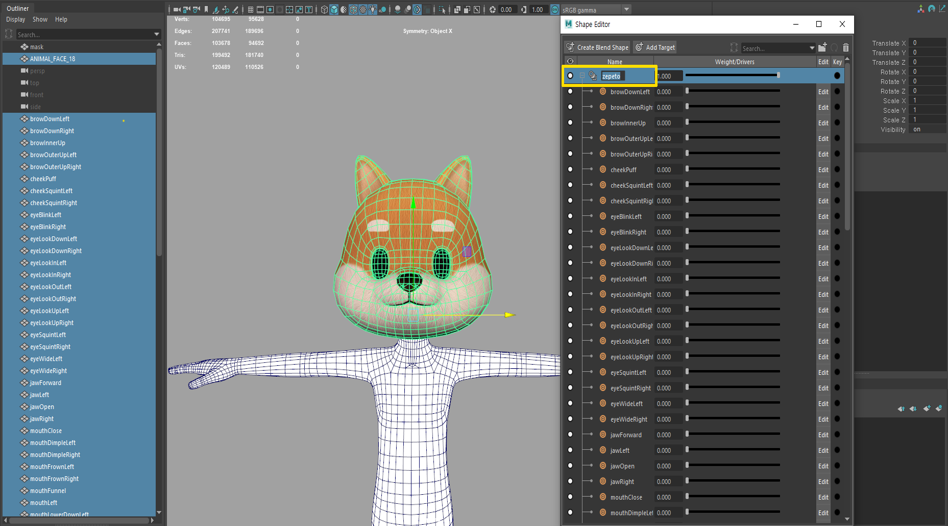Click the Outliner horizontal scrollbar
The width and height of the screenshot is (948, 526).
(x=79, y=520)
